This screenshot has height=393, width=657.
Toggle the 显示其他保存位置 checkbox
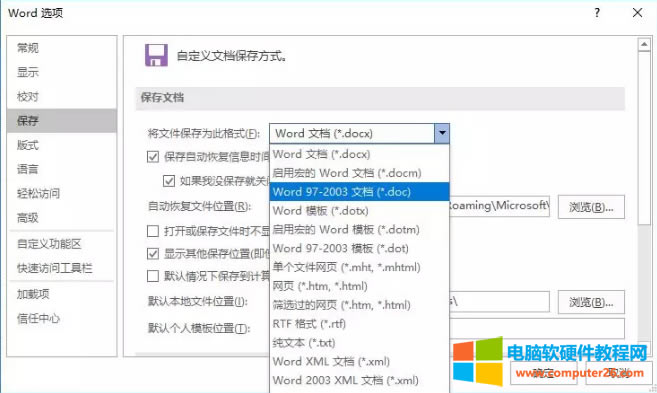coord(153,254)
